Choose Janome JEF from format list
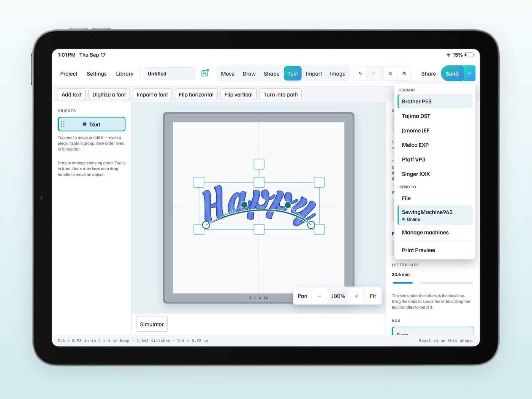This screenshot has width=532, height=399. (x=435, y=130)
